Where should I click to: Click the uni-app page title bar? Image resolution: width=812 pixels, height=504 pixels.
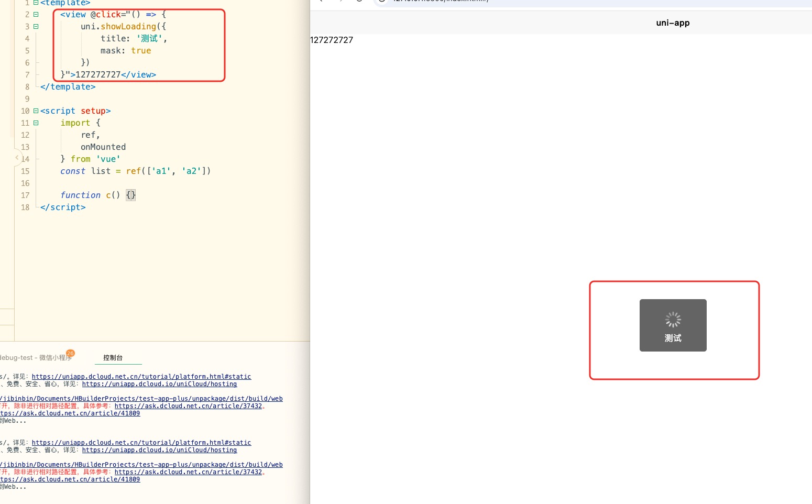coord(673,23)
